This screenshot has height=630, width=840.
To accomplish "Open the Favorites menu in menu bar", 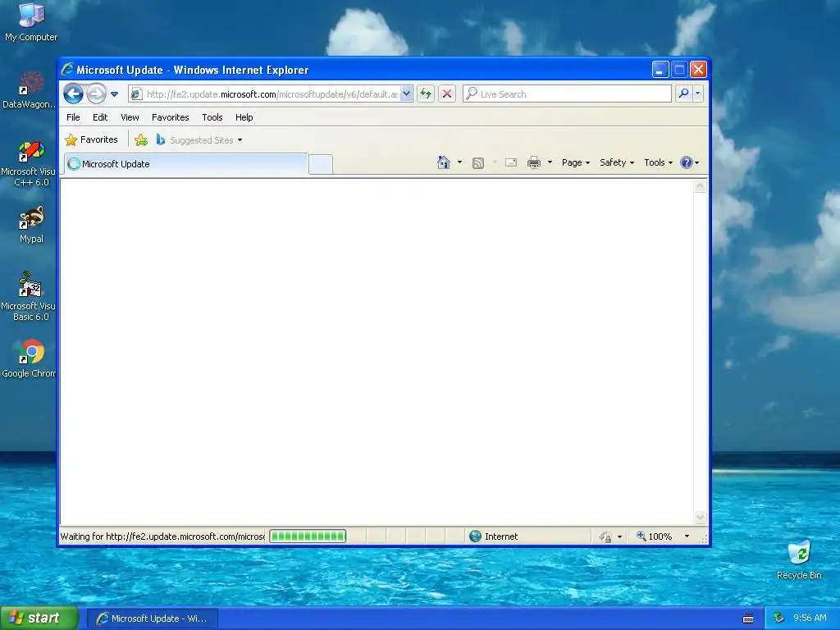I will [171, 117].
